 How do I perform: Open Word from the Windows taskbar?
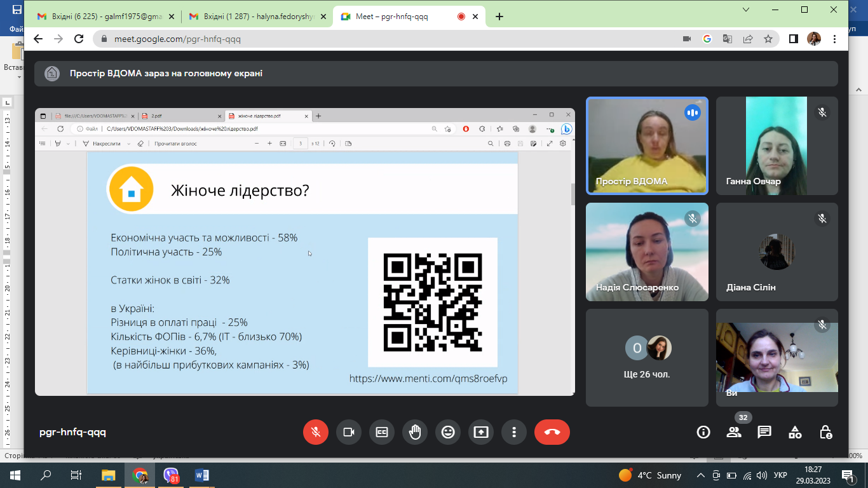(x=202, y=475)
